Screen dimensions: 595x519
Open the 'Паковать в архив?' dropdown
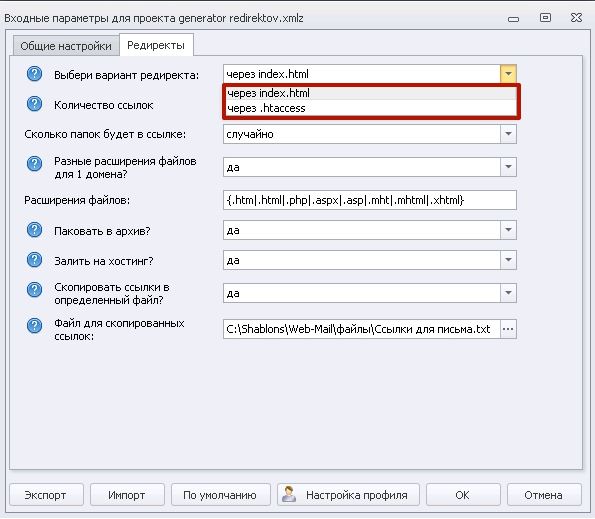coord(508,230)
